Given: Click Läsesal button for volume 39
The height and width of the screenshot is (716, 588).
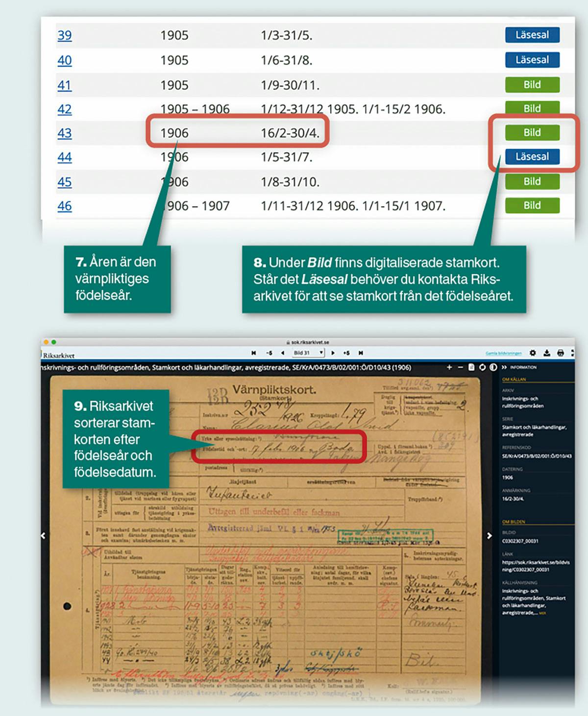Looking at the screenshot, I should (532, 35).
